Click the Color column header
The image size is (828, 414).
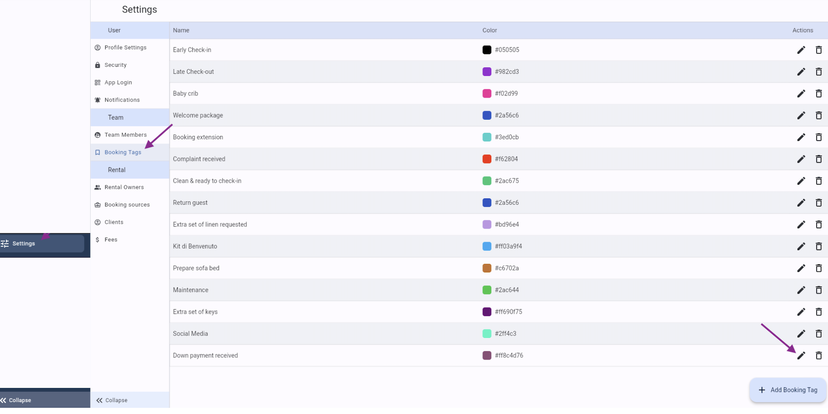tap(490, 30)
